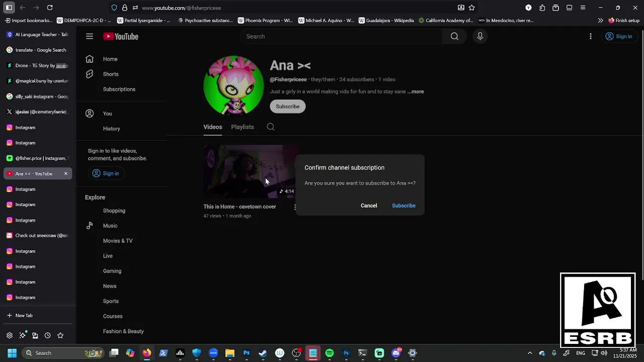
Task: Open Phoenix Program bookmark
Action: 265,21
